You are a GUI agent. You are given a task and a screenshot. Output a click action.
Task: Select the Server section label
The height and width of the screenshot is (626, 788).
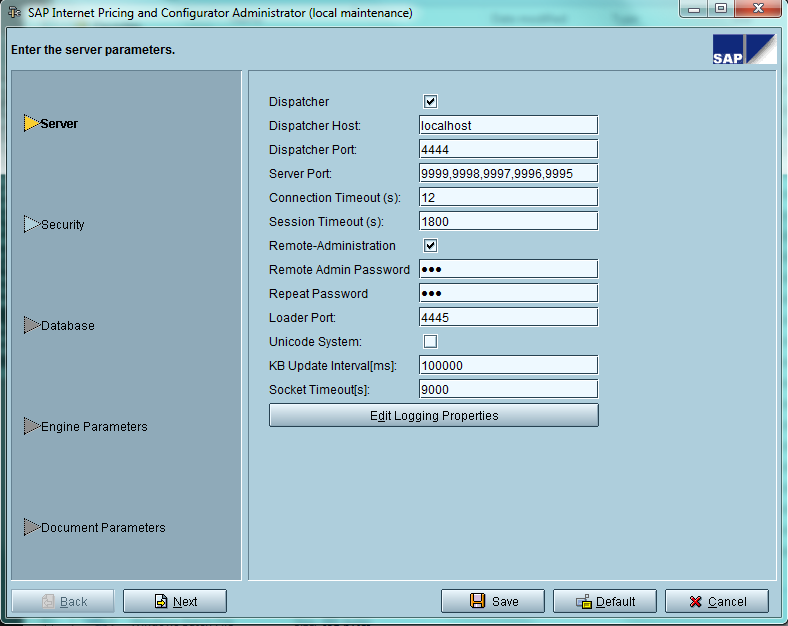59,124
